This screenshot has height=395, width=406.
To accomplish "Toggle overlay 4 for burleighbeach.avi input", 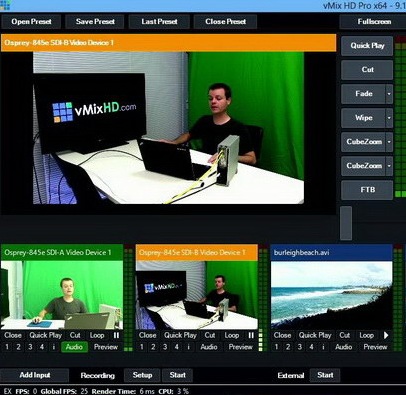I will [x=311, y=347].
